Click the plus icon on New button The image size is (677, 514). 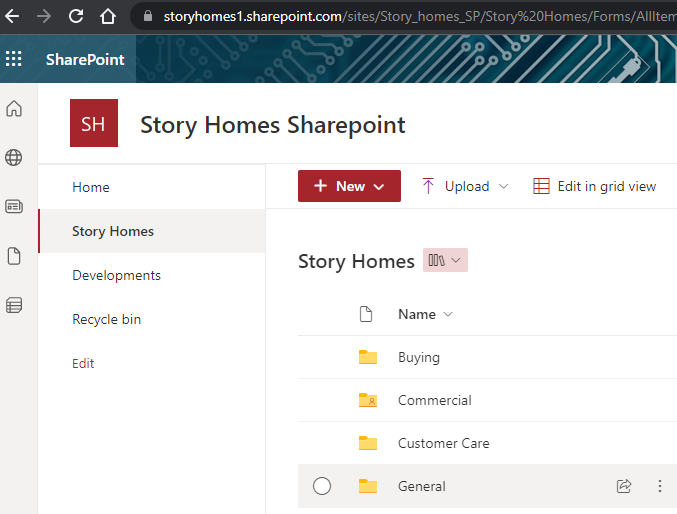[320, 186]
